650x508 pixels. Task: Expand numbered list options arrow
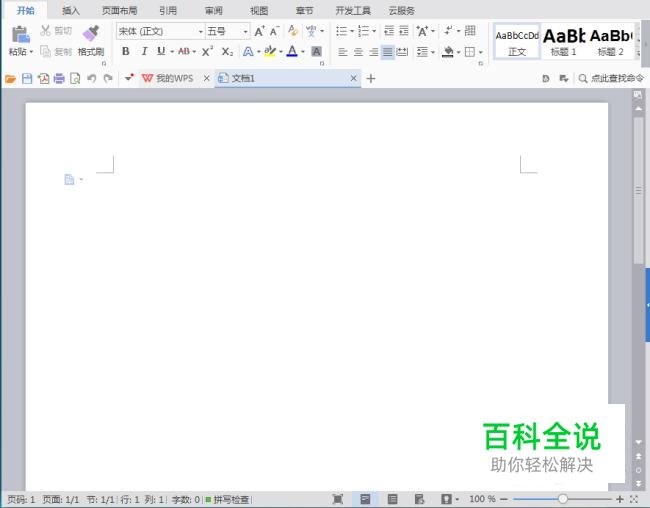click(x=374, y=31)
